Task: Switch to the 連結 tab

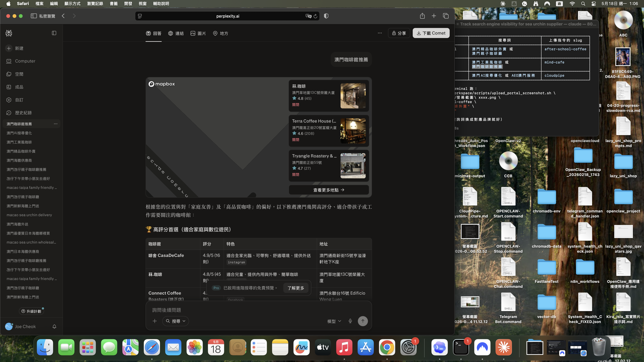Action: [176, 33]
